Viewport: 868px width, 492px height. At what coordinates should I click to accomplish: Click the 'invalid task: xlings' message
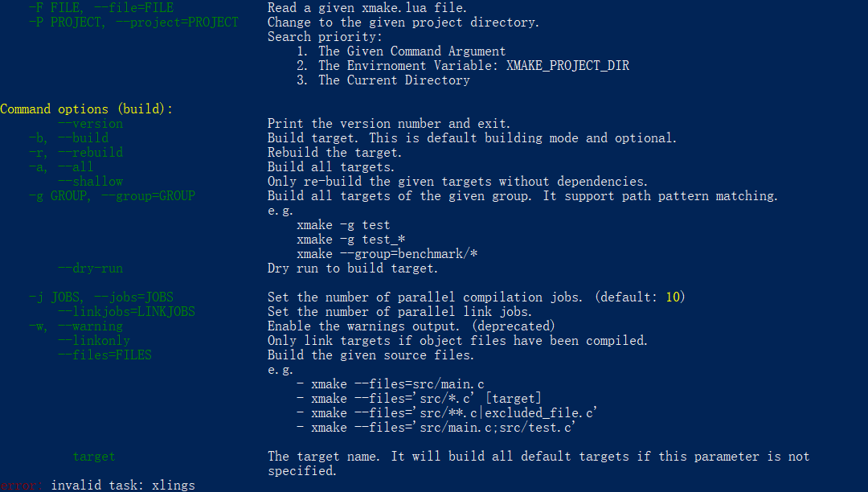pyautogui.click(x=123, y=486)
